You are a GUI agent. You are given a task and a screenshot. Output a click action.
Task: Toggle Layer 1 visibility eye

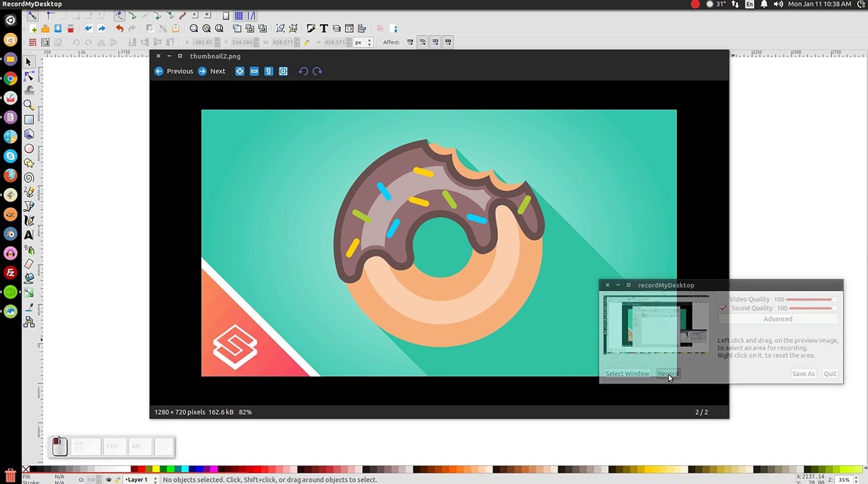(108, 480)
